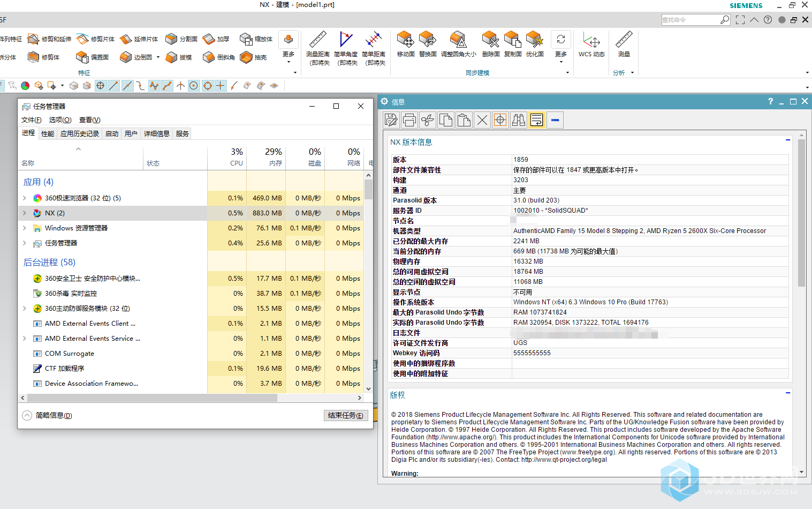Switch to the 应用历史记录 tab

tap(80, 134)
